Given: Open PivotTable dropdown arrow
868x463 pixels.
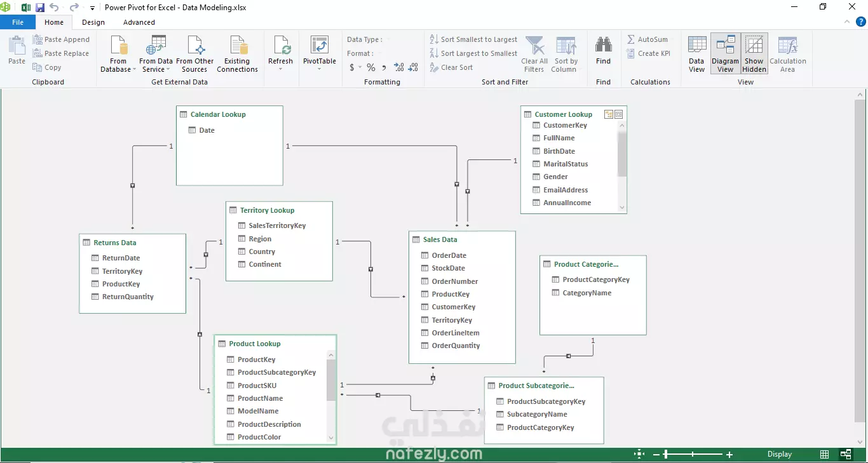Looking at the screenshot, I should click(320, 69).
